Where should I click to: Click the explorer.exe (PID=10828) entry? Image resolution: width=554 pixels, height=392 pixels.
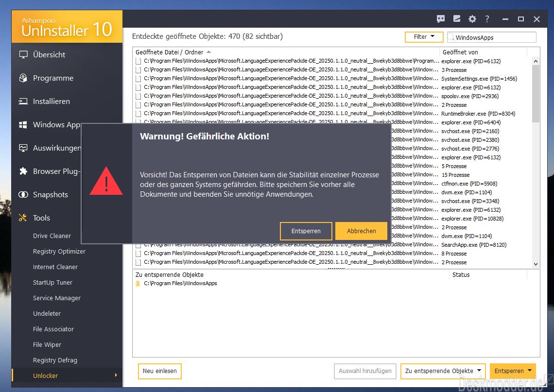472,219
